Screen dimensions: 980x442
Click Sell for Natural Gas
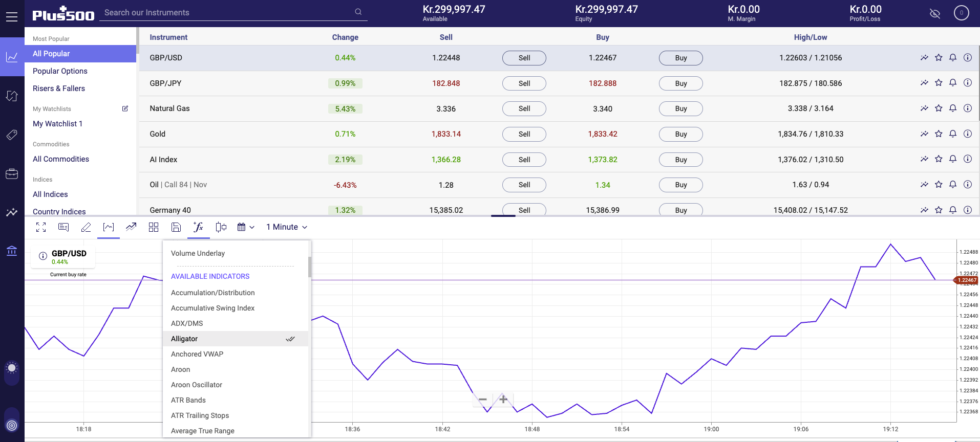tap(524, 108)
